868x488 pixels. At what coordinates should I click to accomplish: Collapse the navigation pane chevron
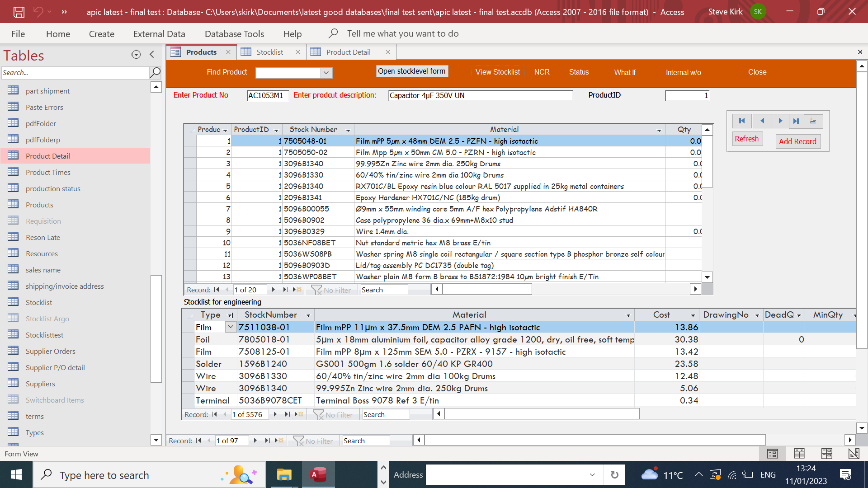pyautogui.click(x=152, y=55)
